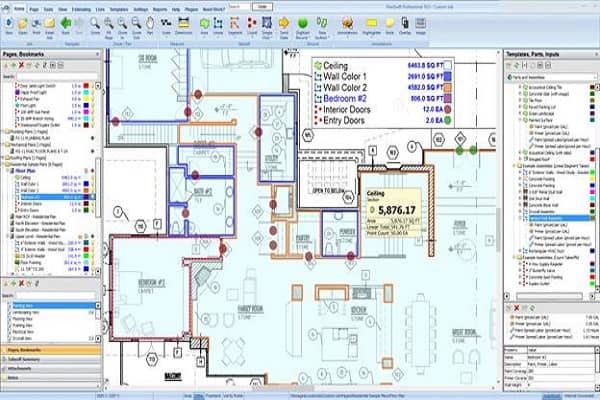The height and width of the screenshot is (400, 600).
Task: Open the Templates ribbon tab
Action: [x=119, y=9]
